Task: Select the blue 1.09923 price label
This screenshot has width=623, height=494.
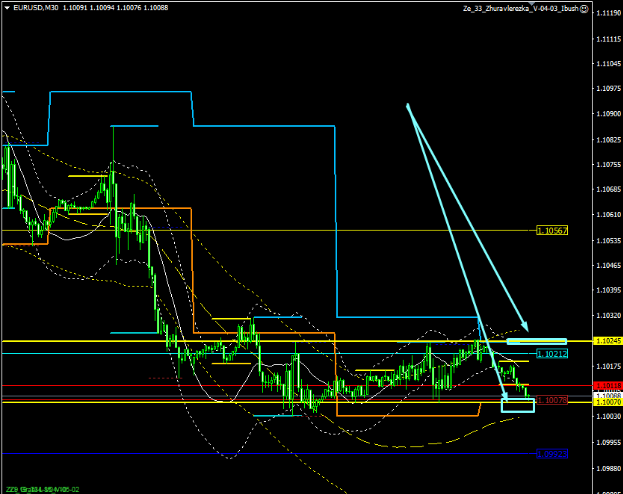Action: tap(552, 453)
